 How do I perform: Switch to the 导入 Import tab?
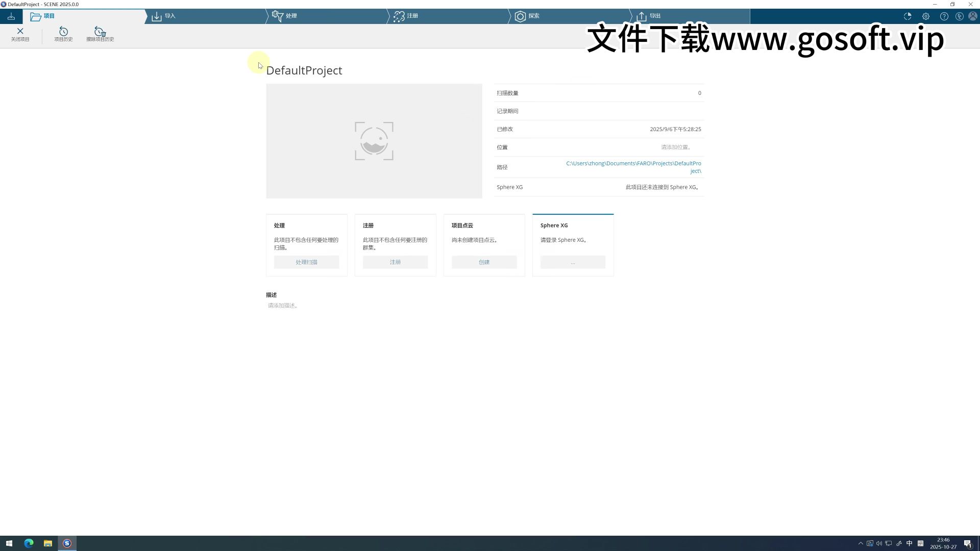tap(169, 16)
